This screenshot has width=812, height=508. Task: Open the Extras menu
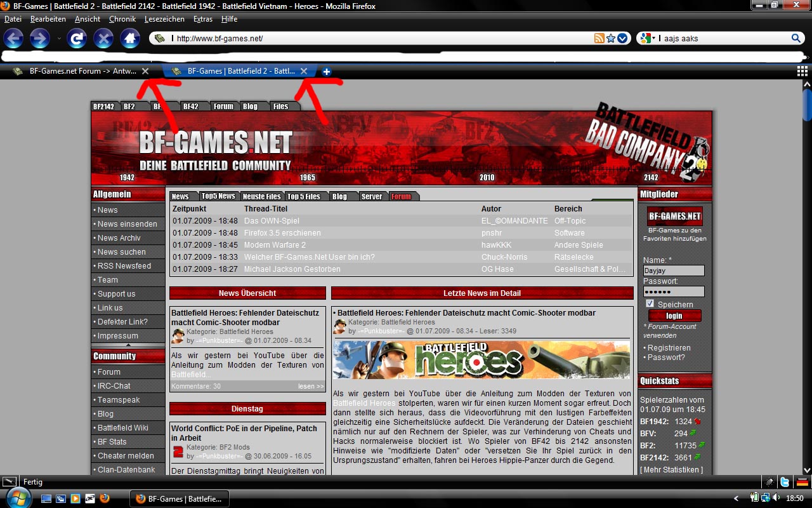pyautogui.click(x=203, y=19)
